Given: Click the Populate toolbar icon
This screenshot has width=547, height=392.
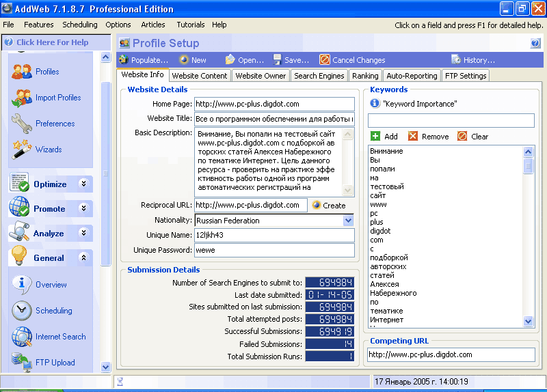Looking at the screenshot, I should [x=124, y=60].
